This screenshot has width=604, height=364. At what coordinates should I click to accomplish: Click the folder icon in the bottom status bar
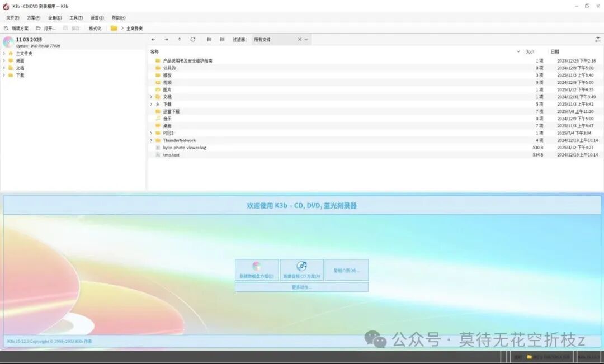[529, 357]
